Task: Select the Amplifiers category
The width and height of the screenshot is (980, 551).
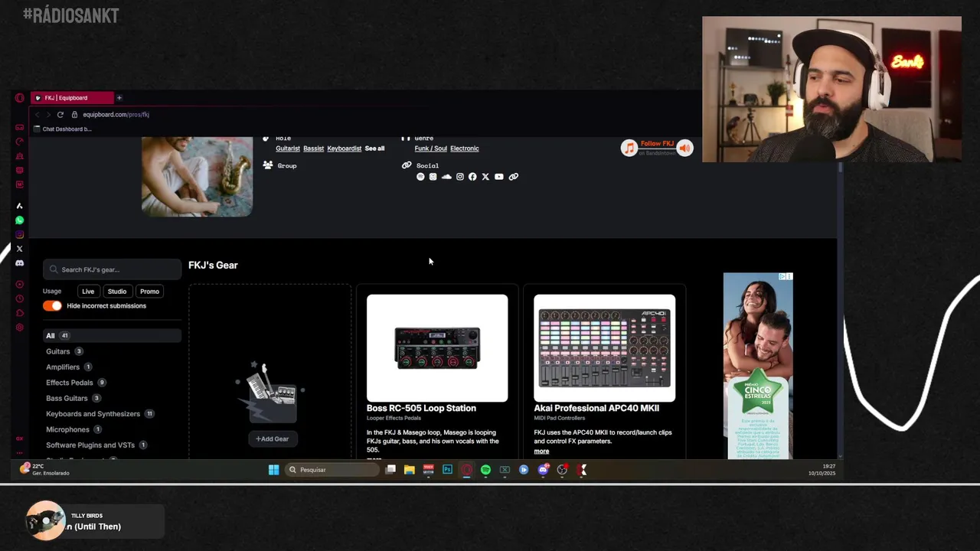Action: 63,367
